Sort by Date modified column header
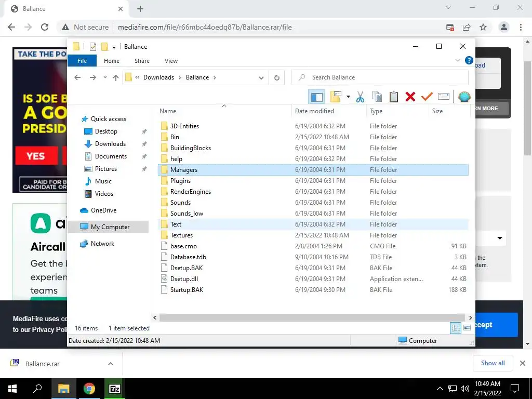The image size is (532, 399). [x=329, y=111]
